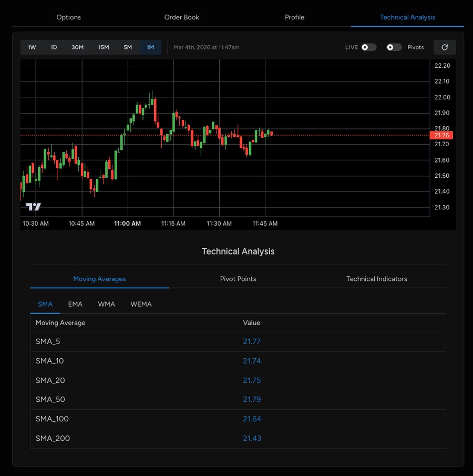Select the EMA tab
Image resolution: width=473 pixels, height=476 pixels.
(75, 304)
